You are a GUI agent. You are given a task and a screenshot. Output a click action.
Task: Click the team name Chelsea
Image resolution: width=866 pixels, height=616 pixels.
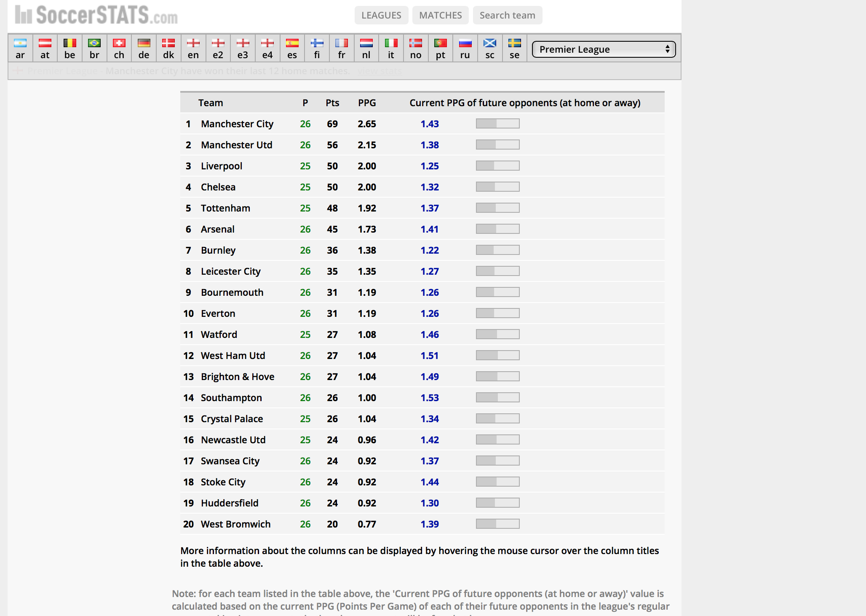(218, 187)
